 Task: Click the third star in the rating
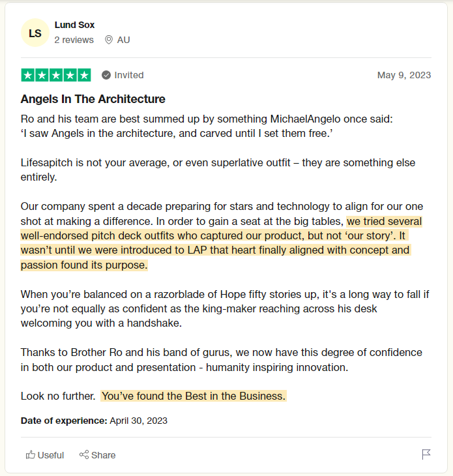[x=56, y=75]
